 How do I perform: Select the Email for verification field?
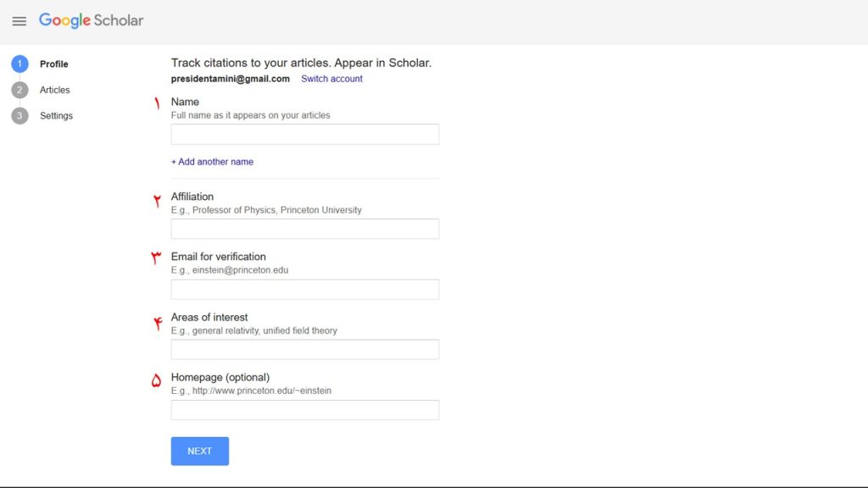[305, 290]
